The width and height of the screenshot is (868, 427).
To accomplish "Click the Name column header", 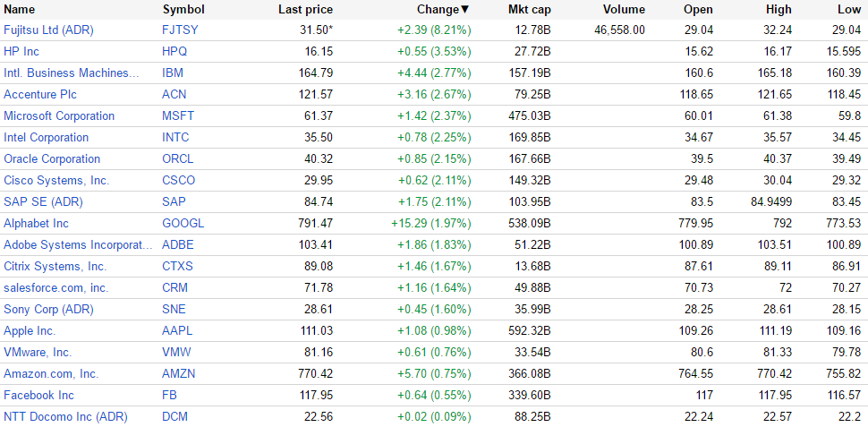I will [x=20, y=9].
